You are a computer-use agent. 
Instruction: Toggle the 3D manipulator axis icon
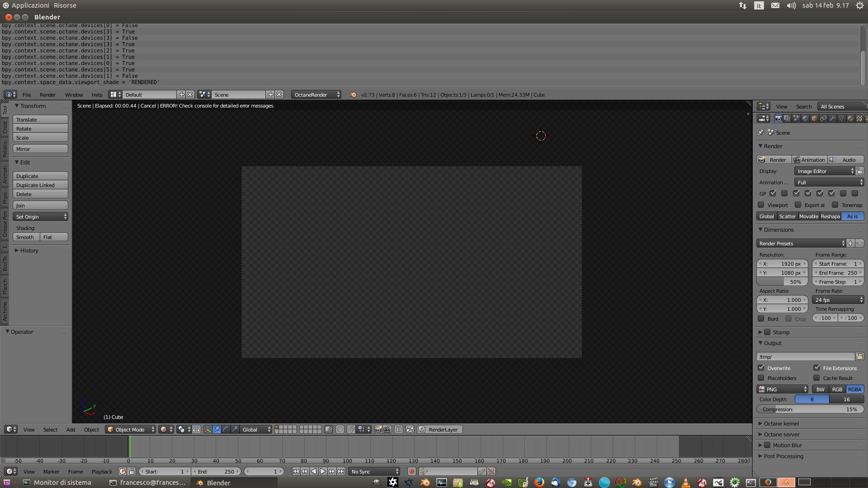pos(208,429)
